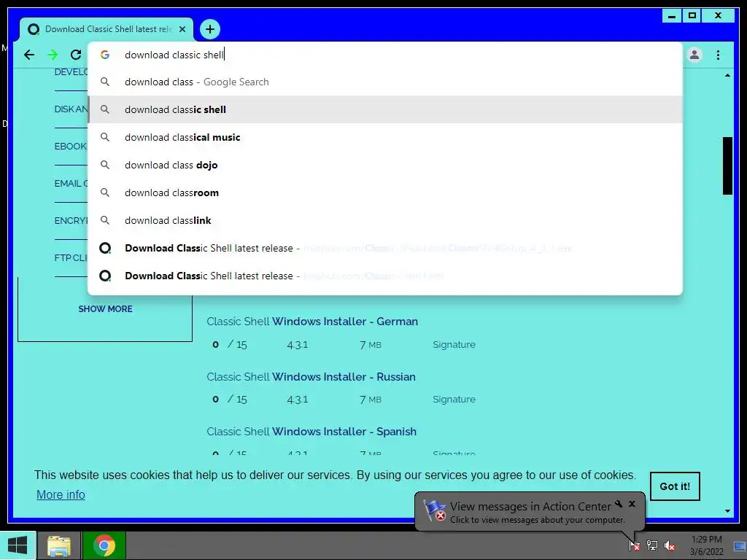Click search icon beside 'download class dojo'
747x560 pixels.
click(105, 165)
